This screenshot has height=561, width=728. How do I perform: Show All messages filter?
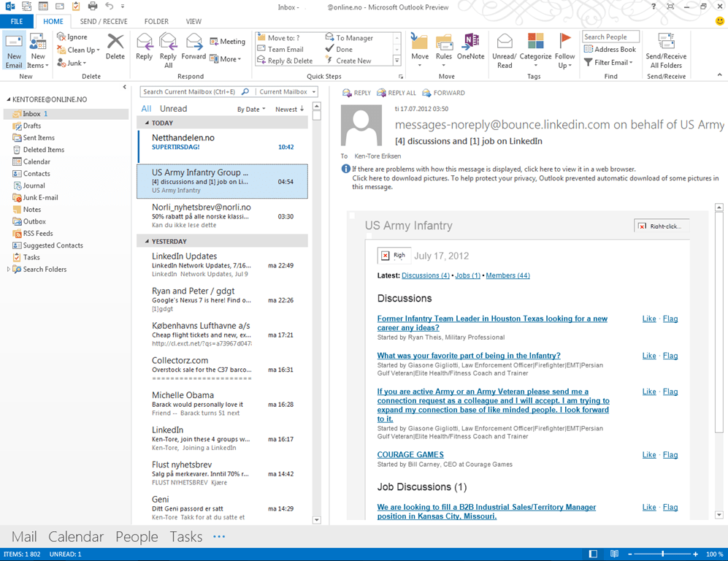pyautogui.click(x=146, y=109)
